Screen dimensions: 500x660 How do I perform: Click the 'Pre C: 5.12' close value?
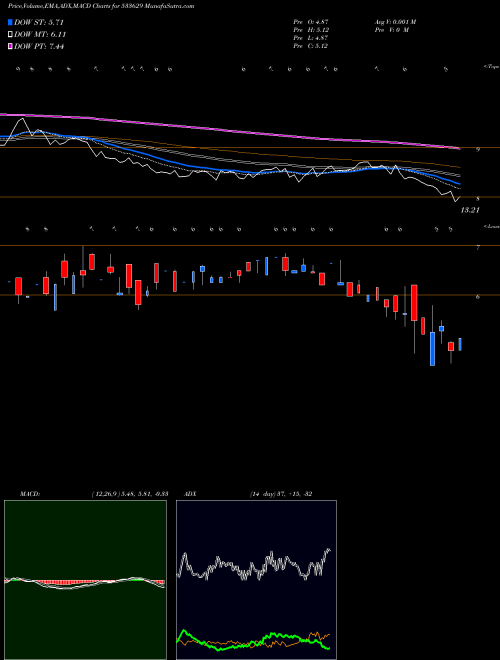coord(311,46)
